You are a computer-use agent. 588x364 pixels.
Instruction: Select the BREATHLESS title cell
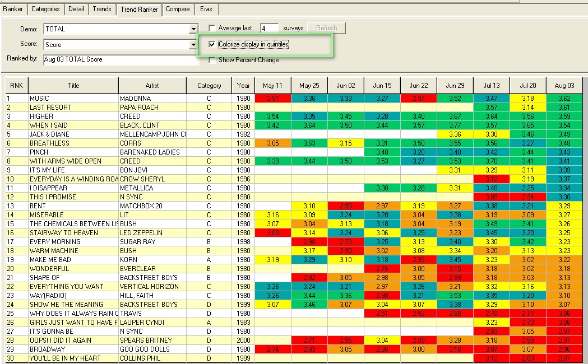[73, 143]
